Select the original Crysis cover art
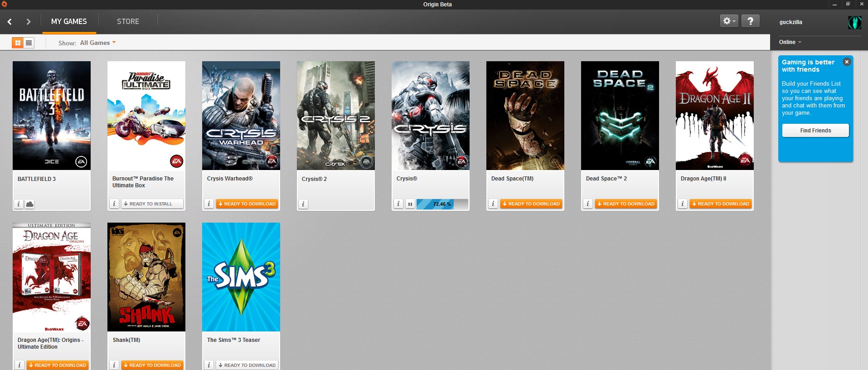 pos(431,116)
